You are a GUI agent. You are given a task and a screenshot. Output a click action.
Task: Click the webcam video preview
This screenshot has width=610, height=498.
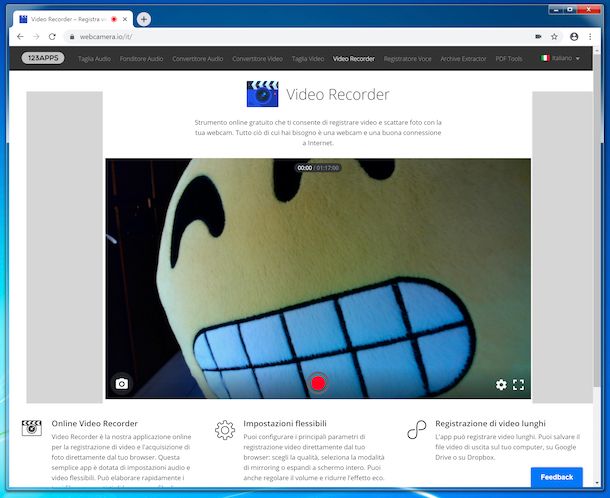click(318, 278)
